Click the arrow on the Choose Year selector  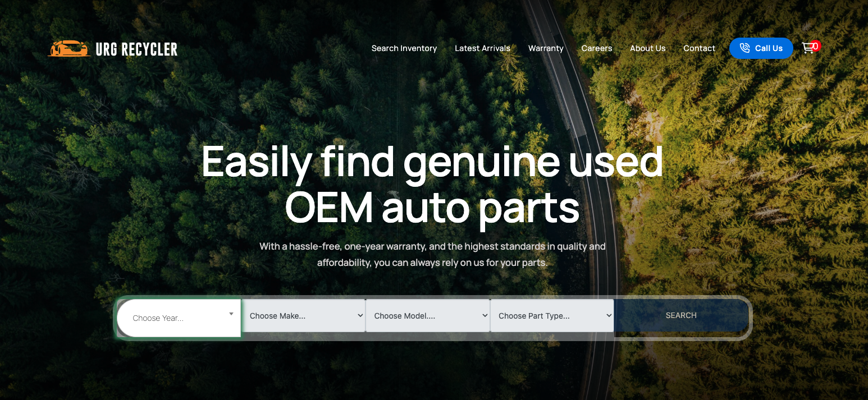pos(231,314)
